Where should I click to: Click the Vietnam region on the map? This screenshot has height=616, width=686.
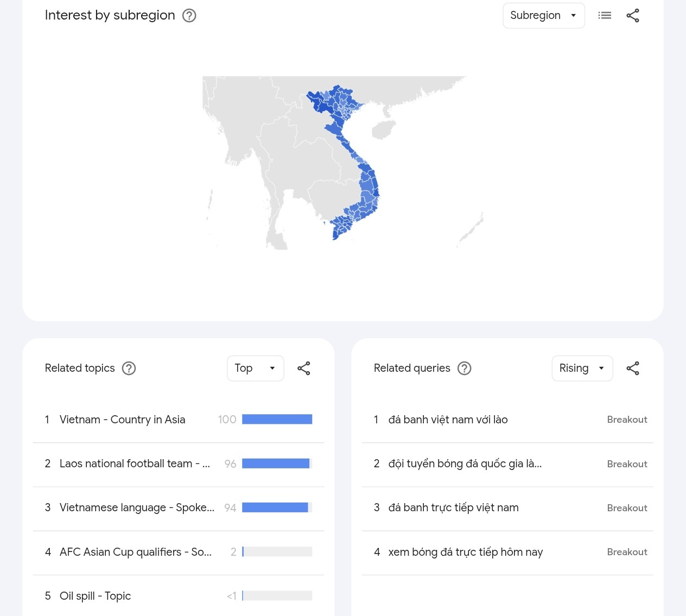click(x=367, y=185)
